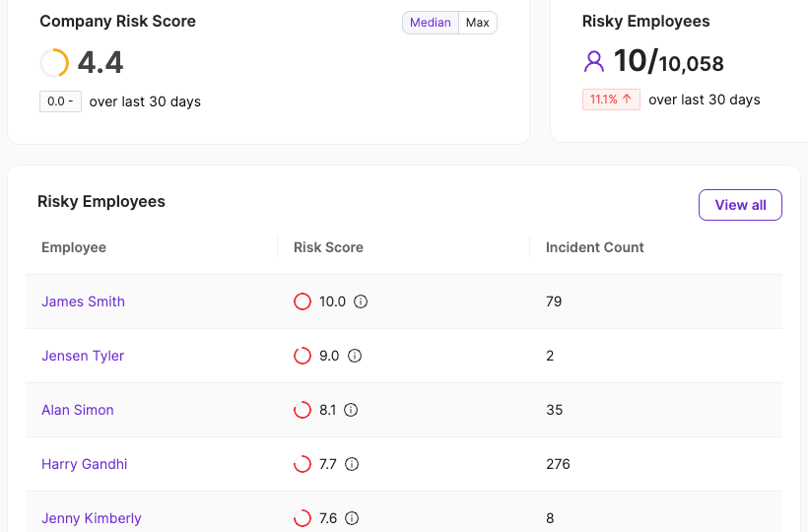Sort table by Employee column header

click(74, 247)
